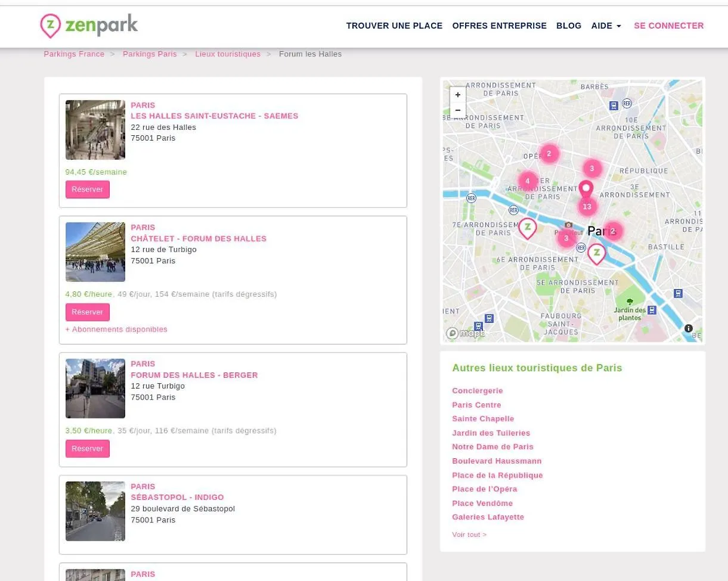Open the Conciergerie tourist place link
Viewport: 728px width, 581px height.
[478, 391]
